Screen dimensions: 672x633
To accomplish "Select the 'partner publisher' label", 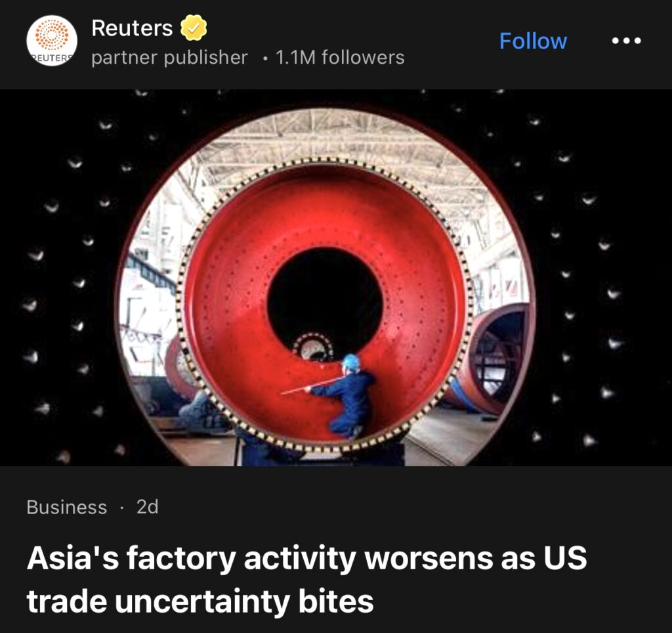I will click(x=169, y=58).
